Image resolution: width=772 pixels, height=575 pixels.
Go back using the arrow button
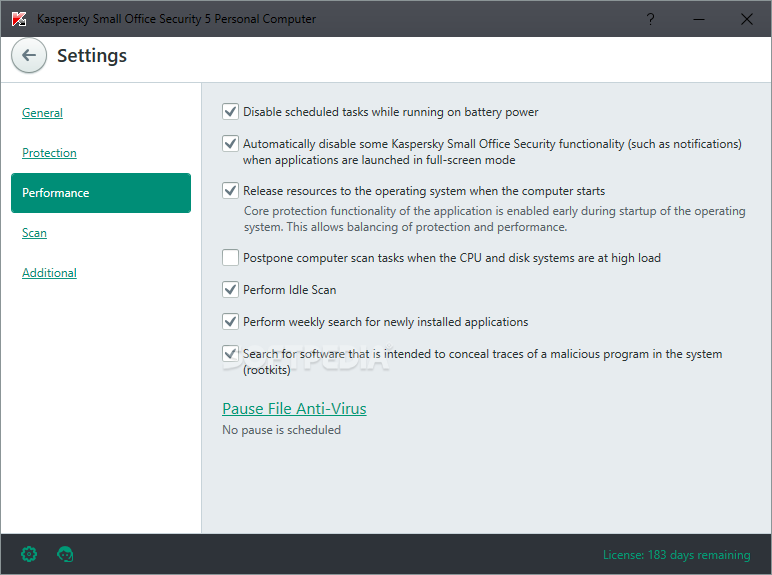coord(29,55)
